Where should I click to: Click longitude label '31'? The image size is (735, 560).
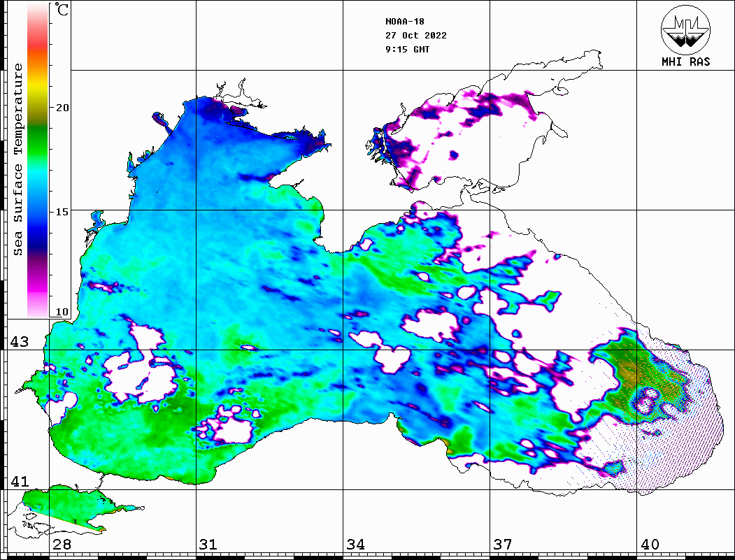coord(208,544)
